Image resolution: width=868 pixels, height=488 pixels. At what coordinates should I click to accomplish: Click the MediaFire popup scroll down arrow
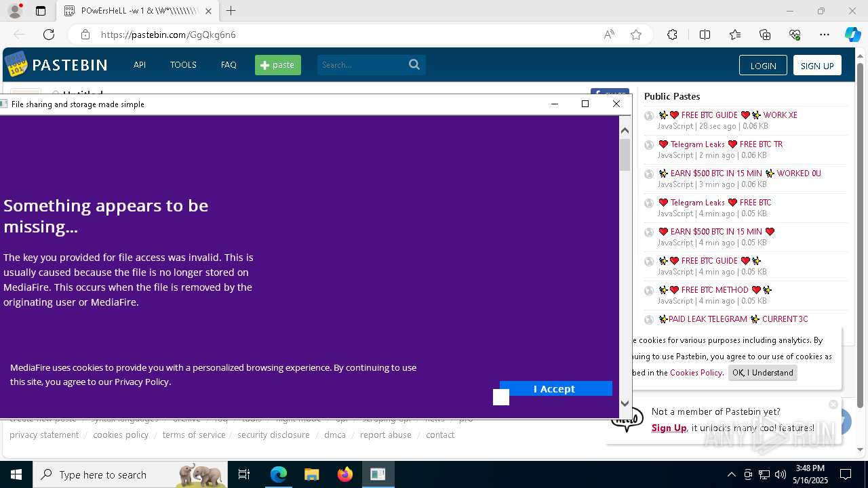pos(625,403)
